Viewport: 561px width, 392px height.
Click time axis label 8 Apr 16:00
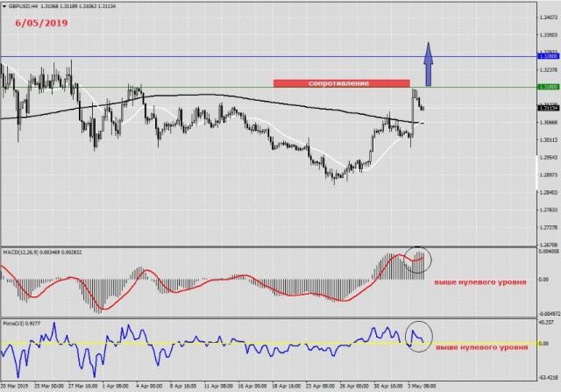tap(183, 386)
